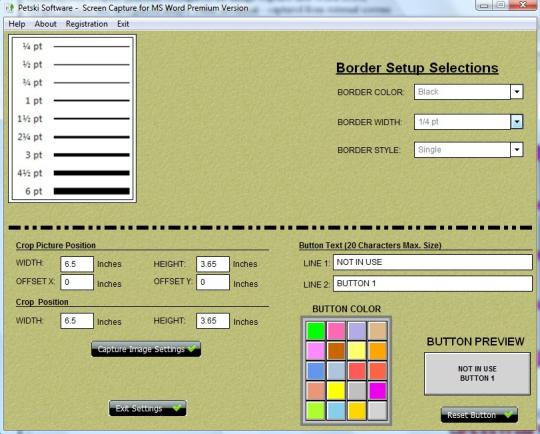
Task: Click the Crop Picture Position WIDTH field
Action: click(77, 264)
